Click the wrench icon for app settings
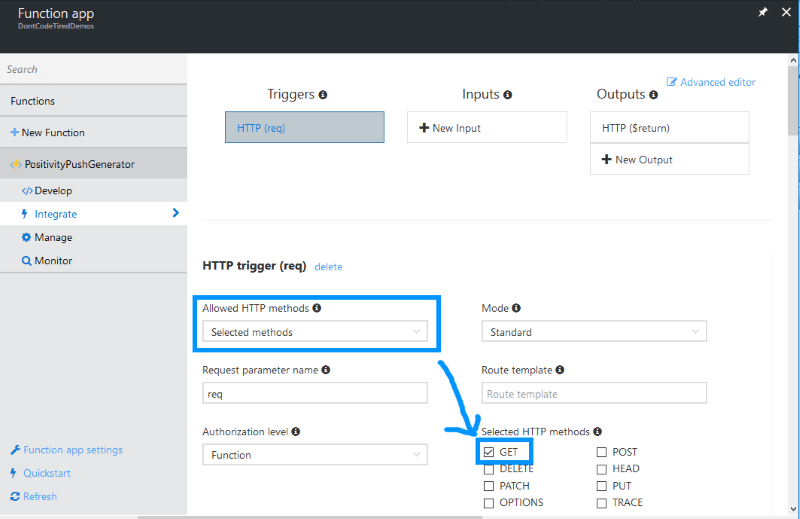The width and height of the screenshot is (800, 519). pyautogui.click(x=15, y=450)
